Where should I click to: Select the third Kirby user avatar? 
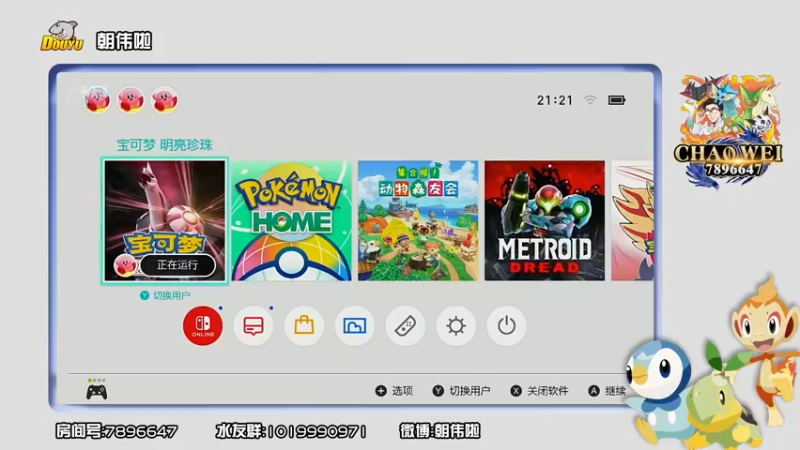[x=164, y=99]
